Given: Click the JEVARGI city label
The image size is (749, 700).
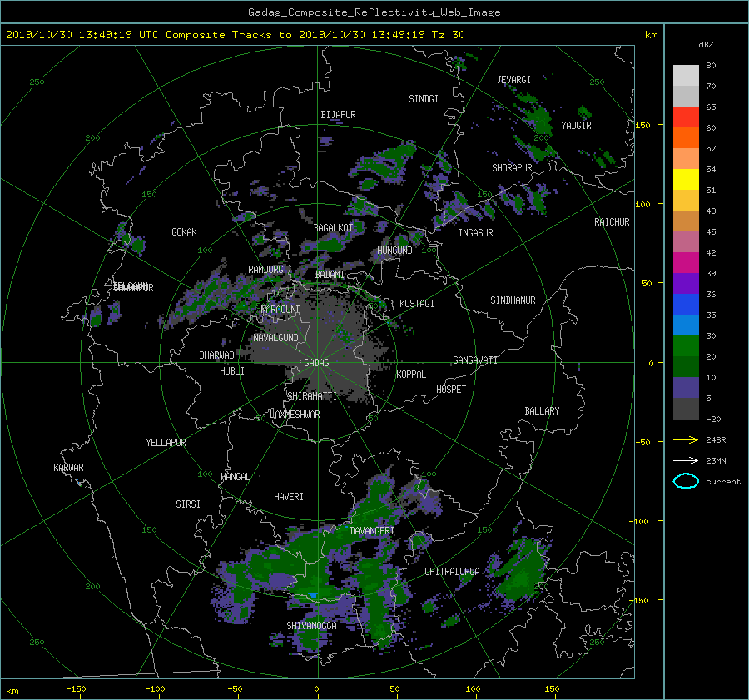Looking at the screenshot, I should (513, 80).
